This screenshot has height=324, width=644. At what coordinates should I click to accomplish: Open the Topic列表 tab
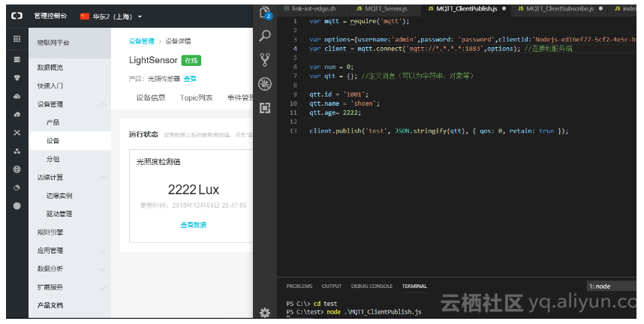[x=196, y=97]
